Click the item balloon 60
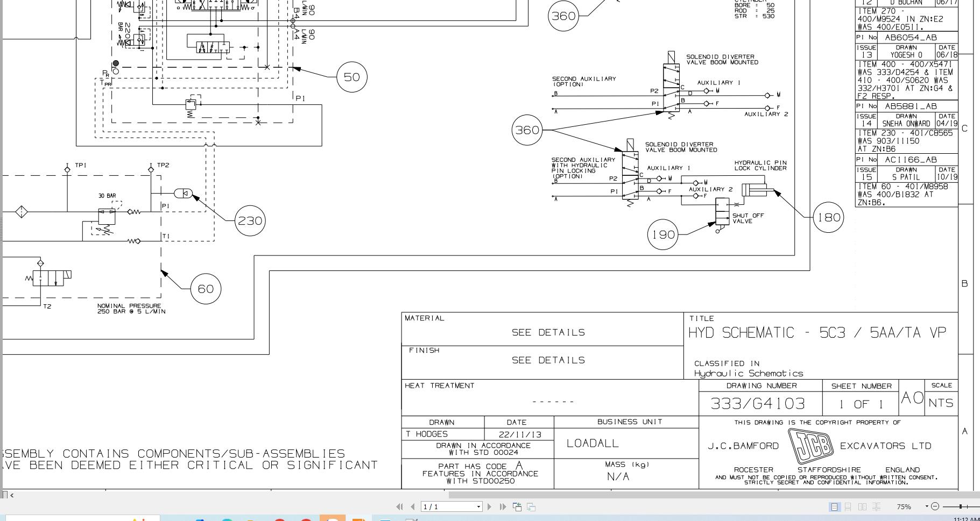 206,289
